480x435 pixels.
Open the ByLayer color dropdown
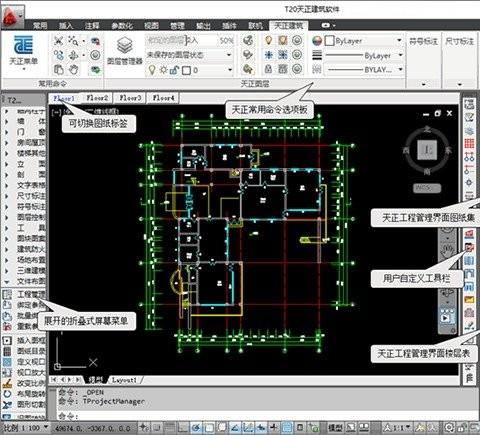click(399, 40)
